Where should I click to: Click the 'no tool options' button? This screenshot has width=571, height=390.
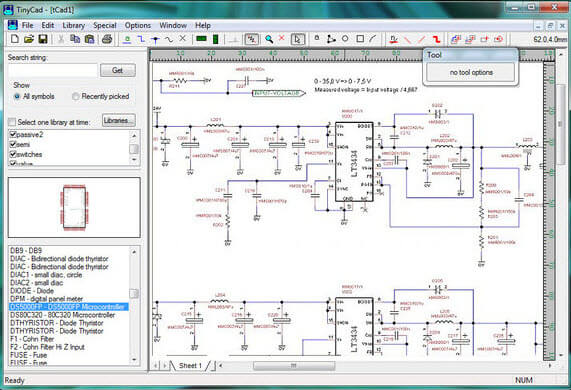[x=471, y=72]
